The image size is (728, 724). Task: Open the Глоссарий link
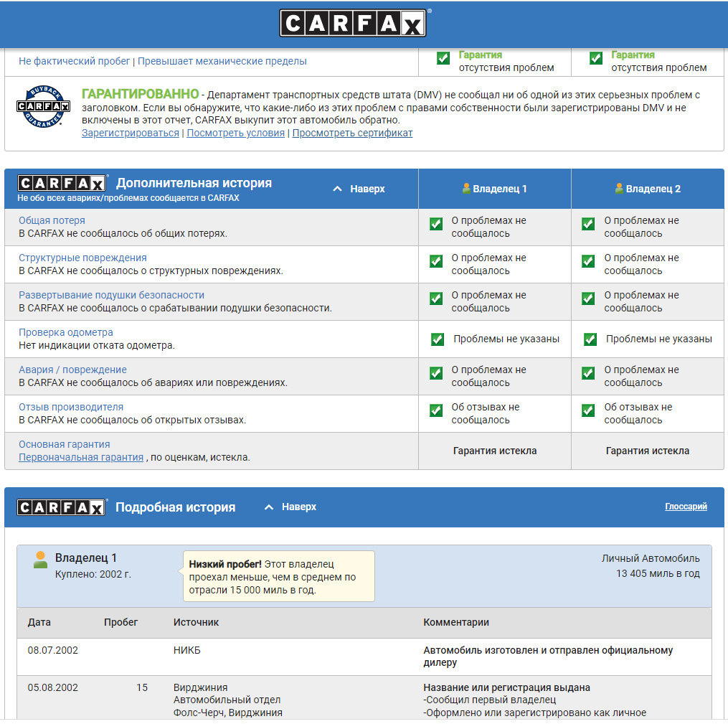click(x=686, y=507)
